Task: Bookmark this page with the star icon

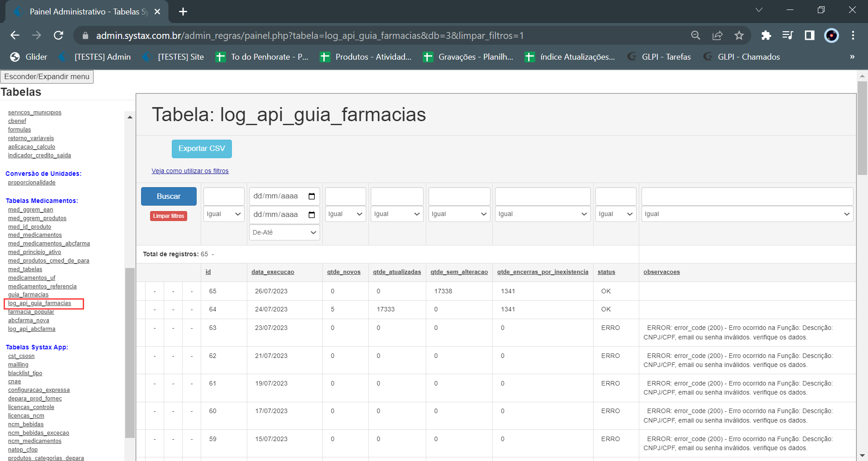Action: tap(739, 35)
